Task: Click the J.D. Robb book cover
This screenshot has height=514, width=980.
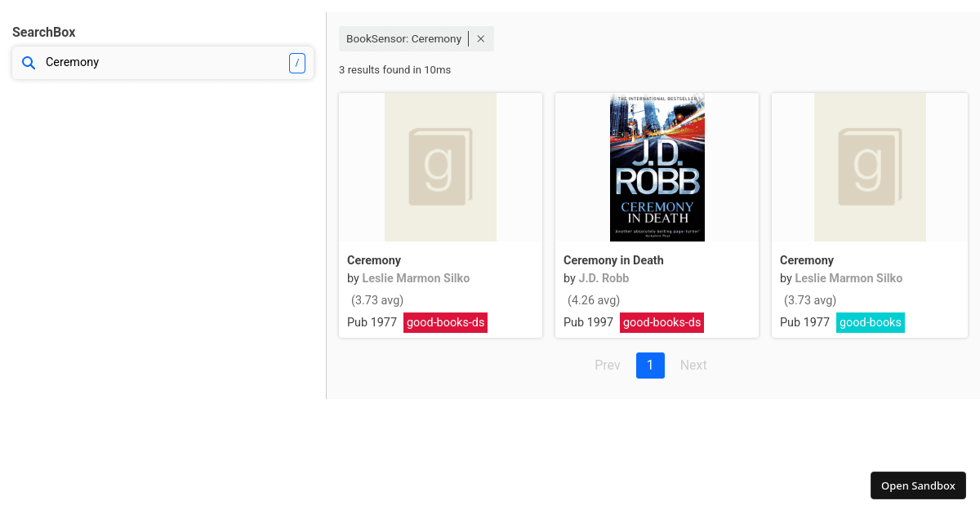Action: 657,166
